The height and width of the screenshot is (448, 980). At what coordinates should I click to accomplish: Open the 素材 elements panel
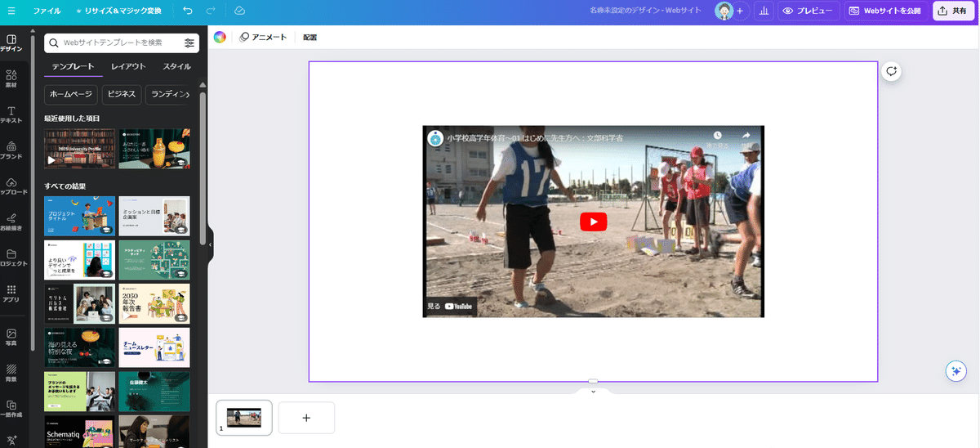pyautogui.click(x=11, y=79)
